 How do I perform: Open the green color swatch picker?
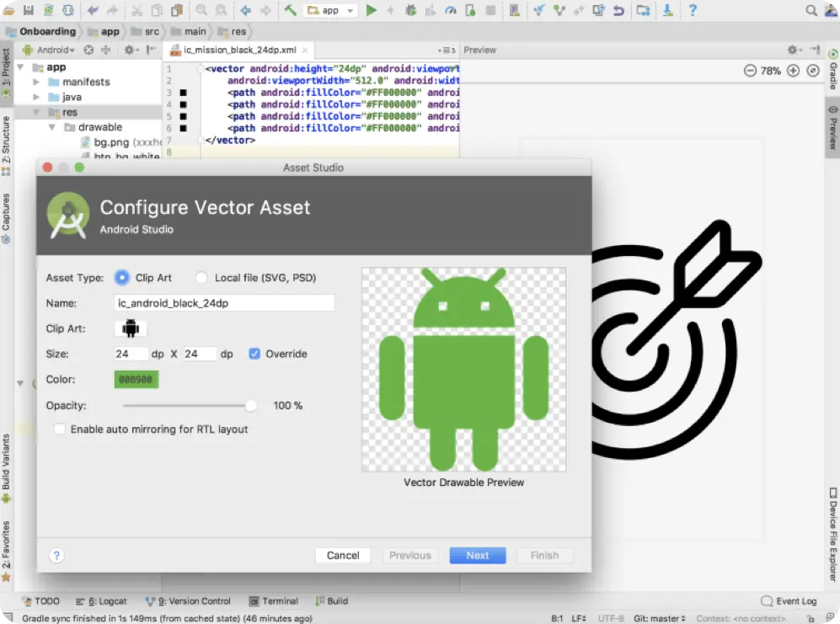[x=136, y=379]
